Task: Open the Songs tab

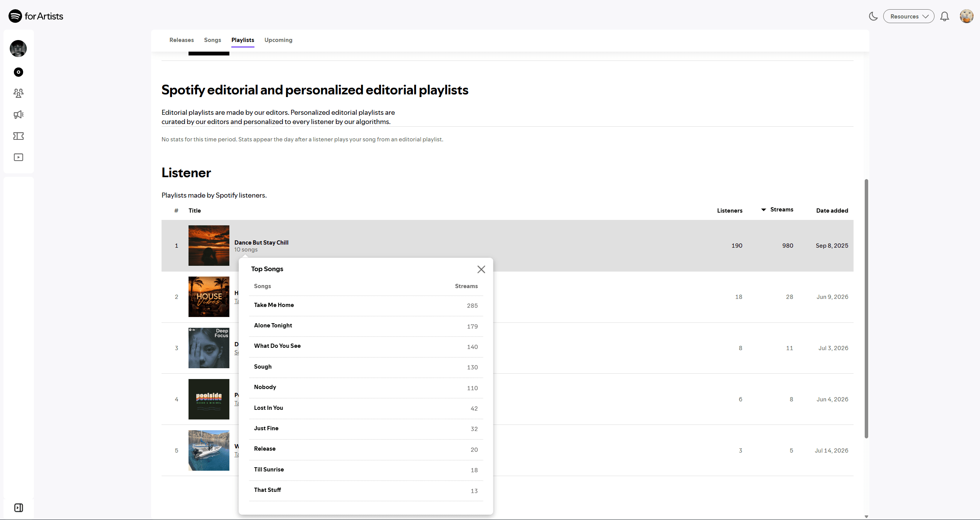Action: tap(212, 40)
